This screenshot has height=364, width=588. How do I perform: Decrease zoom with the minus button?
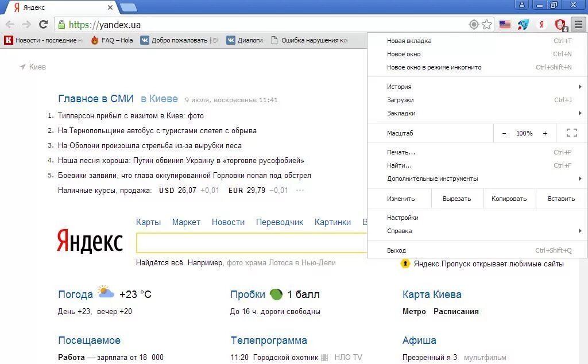[504, 133]
